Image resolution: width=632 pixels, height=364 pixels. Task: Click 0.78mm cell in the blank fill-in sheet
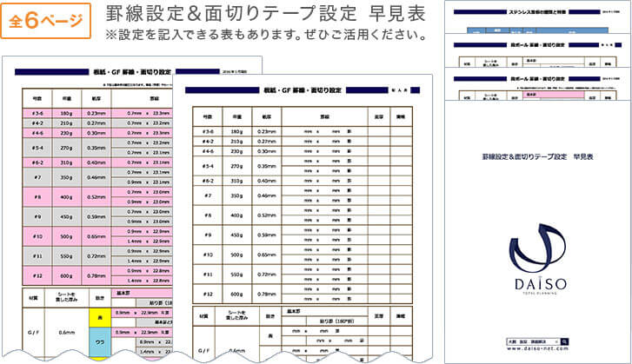(267, 294)
